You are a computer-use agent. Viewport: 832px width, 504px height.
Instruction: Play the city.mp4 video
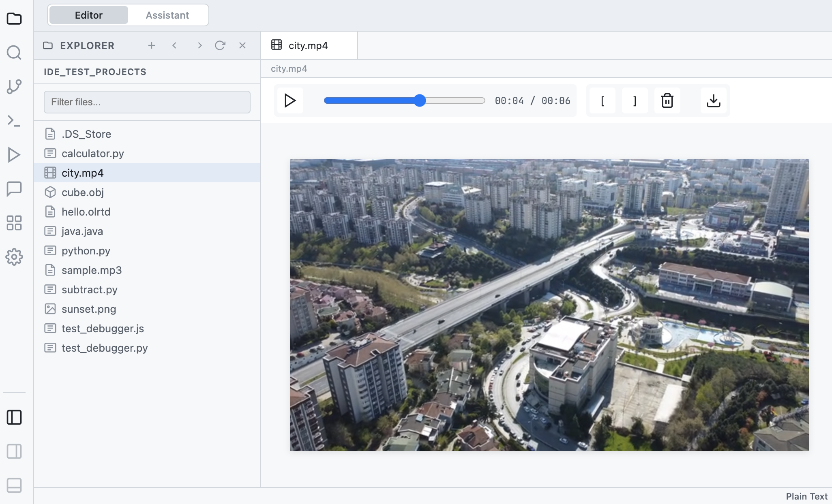pyautogui.click(x=289, y=100)
